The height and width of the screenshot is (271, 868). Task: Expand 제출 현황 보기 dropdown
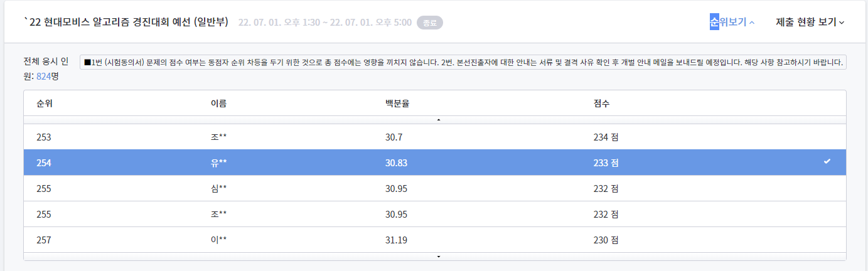click(810, 22)
